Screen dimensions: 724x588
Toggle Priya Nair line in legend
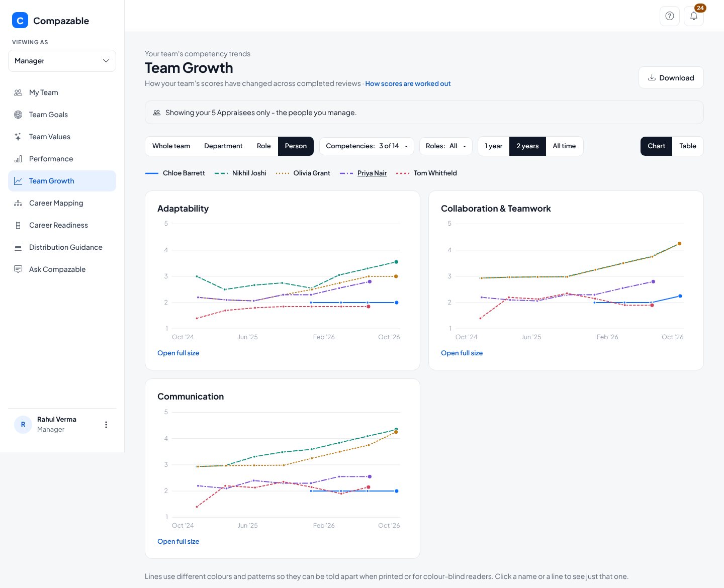click(363, 173)
